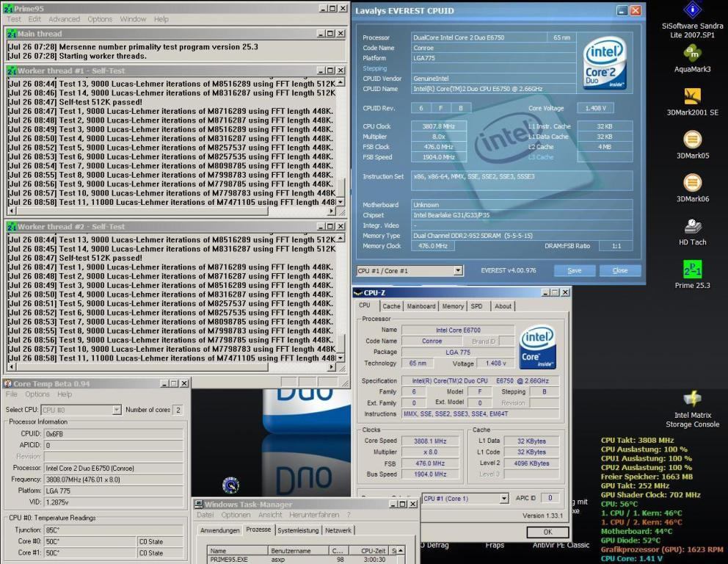Click Worker thread #2 vertical scroll down arrow
Screen dimensions: 728x564
341,358
